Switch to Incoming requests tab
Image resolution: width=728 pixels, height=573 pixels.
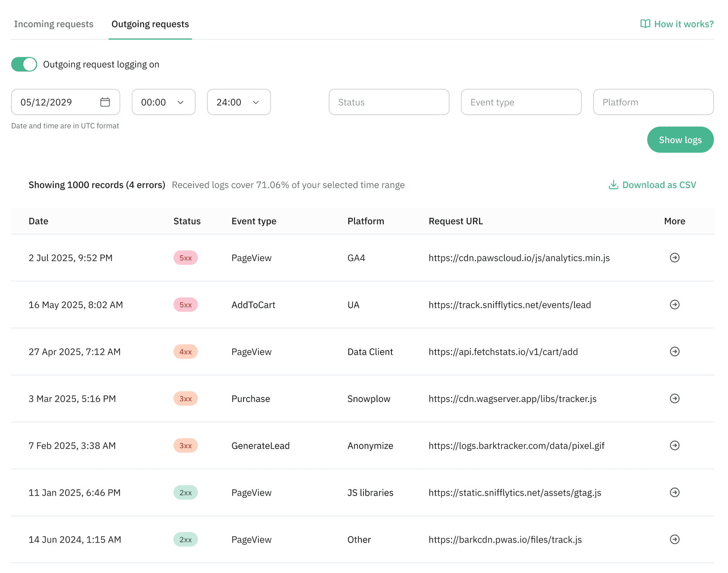tap(53, 24)
